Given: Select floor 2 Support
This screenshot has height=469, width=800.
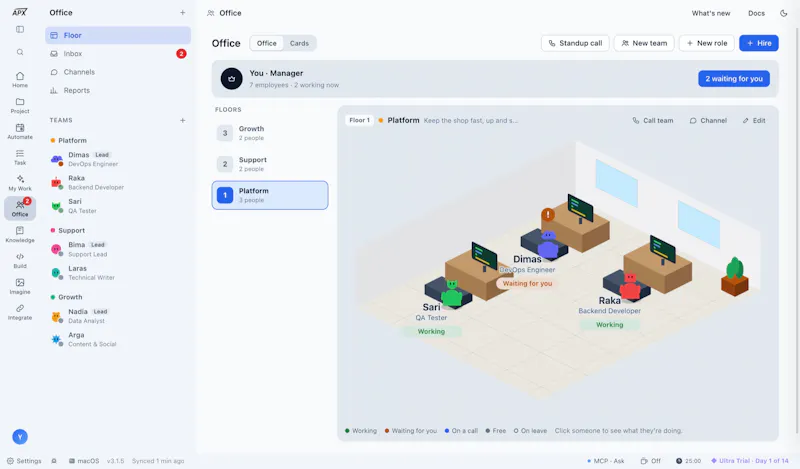Looking at the screenshot, I should click(270, 164).
